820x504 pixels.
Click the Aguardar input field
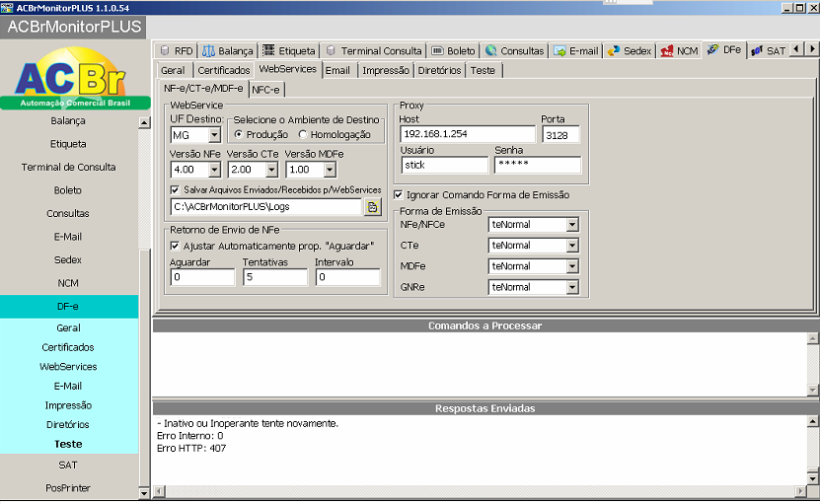[x=202, y=277]
